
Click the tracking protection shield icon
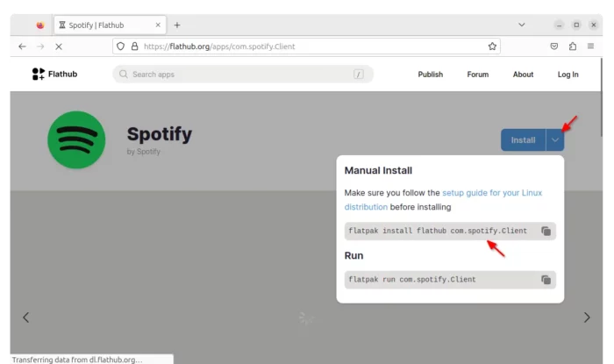click(121, 46)
